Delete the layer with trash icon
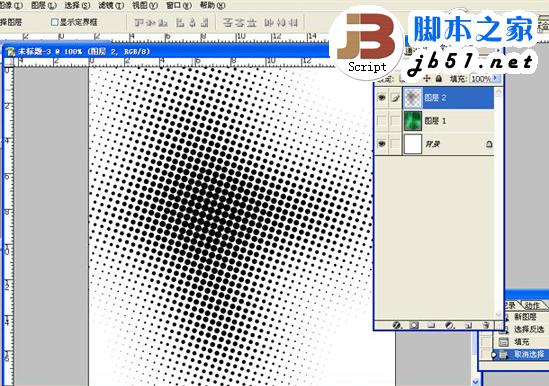Viewport: 549px width, 386px height. (486, 325)
